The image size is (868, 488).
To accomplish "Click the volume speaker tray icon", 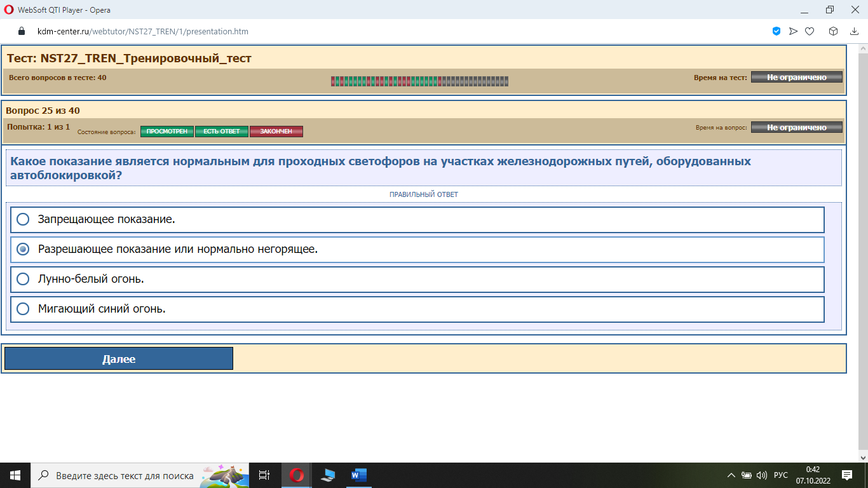I will [x=762, y=475].
